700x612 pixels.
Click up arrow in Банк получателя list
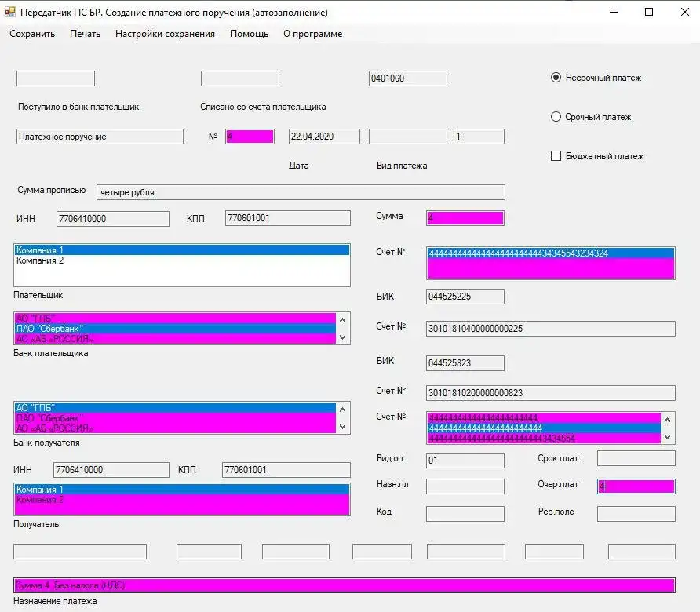[x=342, y=410]
